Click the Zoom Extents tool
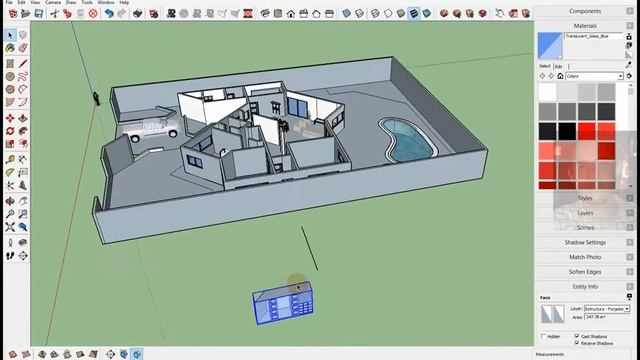 click(x=10, y=227)
